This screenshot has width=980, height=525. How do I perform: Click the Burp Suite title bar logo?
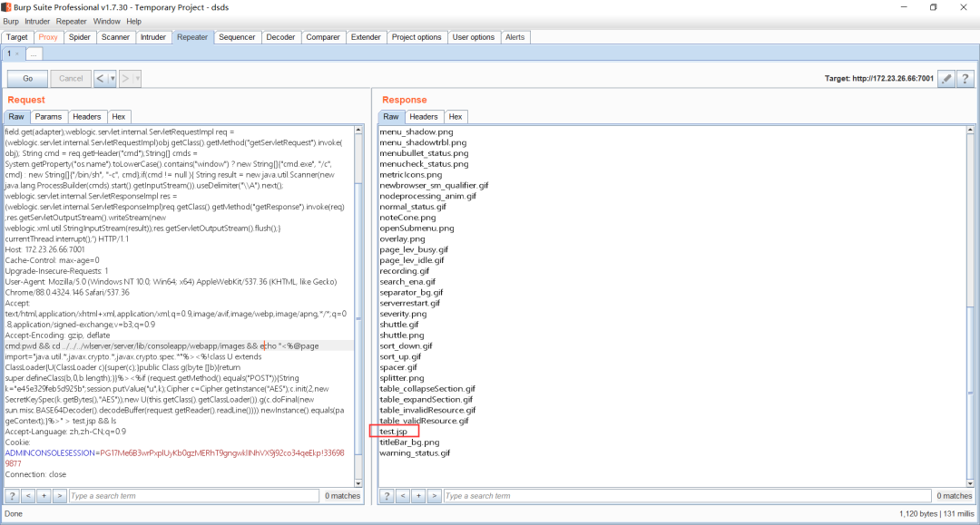5,7
